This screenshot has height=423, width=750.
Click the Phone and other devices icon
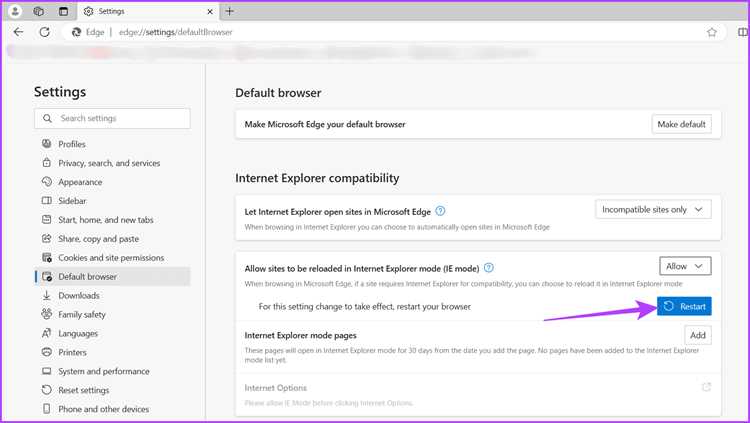tap(46, 409)
